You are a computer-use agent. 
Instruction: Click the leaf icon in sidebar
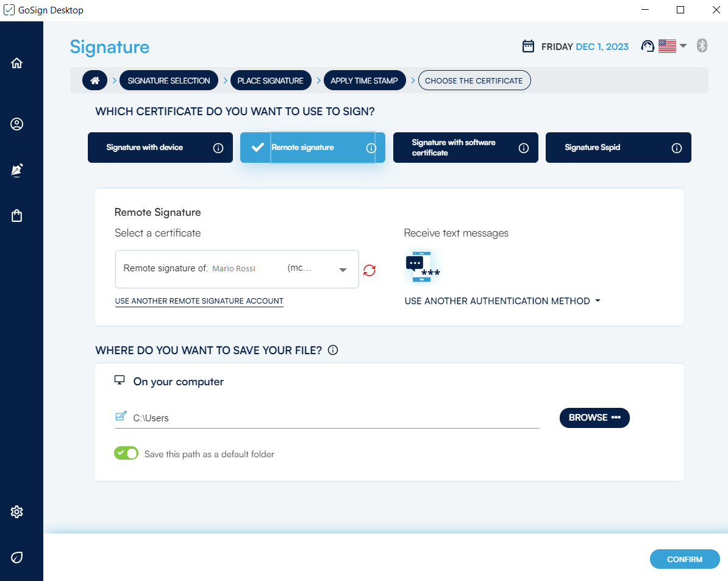pyautogui.click(x=17, y=557)
